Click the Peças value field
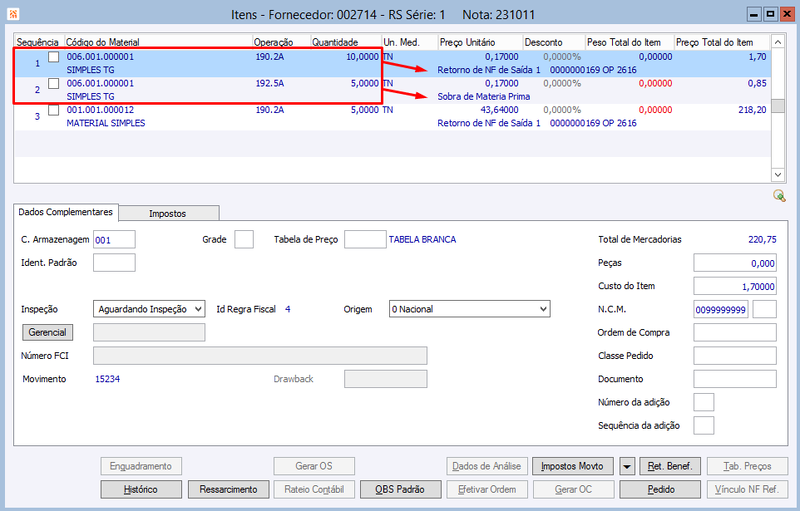Screen dimensions: 800x511 coord(735,263)
